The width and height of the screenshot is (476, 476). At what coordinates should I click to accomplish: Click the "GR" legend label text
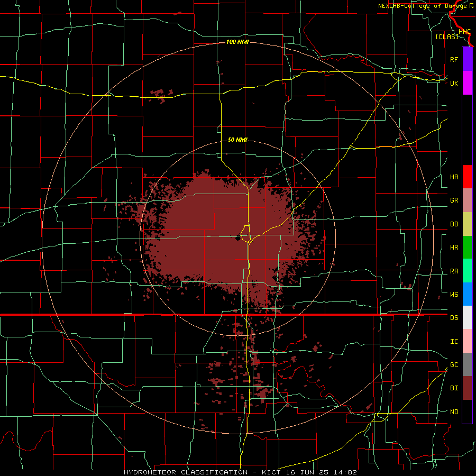tap(454, 200)
